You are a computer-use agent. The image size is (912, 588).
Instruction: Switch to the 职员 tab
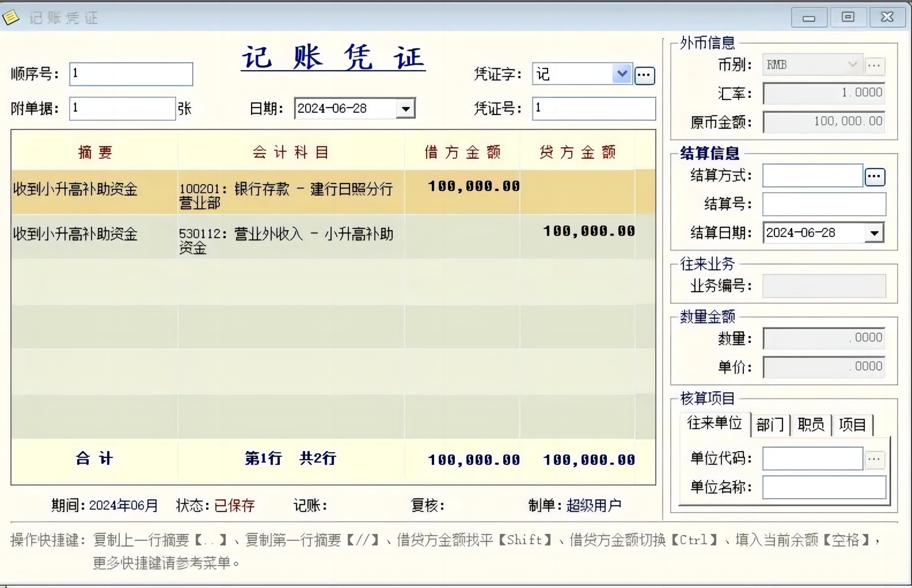point(811,425)
